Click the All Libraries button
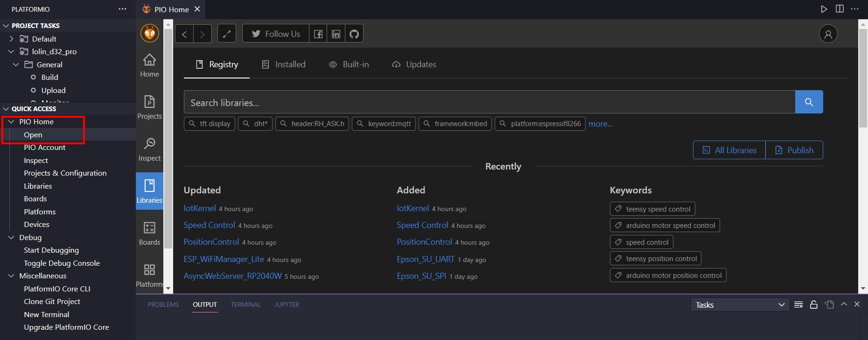The height and width of the screenshot is (340, 868). click(729, 150)
